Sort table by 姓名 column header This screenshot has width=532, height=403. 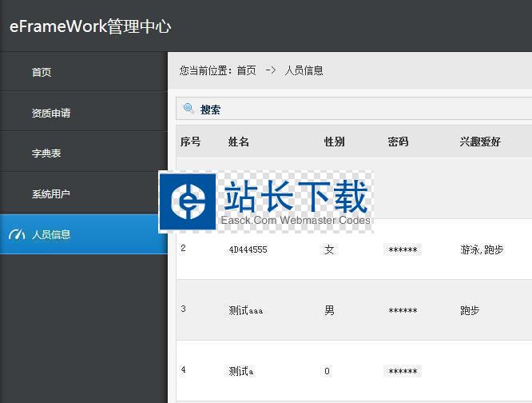pyautogui.click(x=239, y=142)
